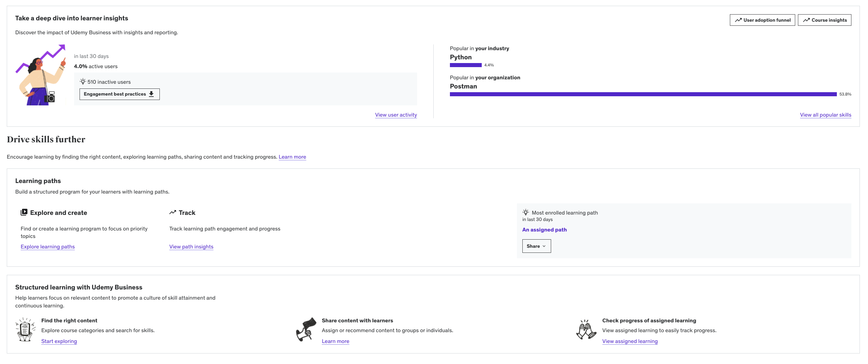Image resolution: width=868 pixels, height=364 pixels.
Task: Open View path insights link
Action: pyautogui.click(x=191, y=247)
